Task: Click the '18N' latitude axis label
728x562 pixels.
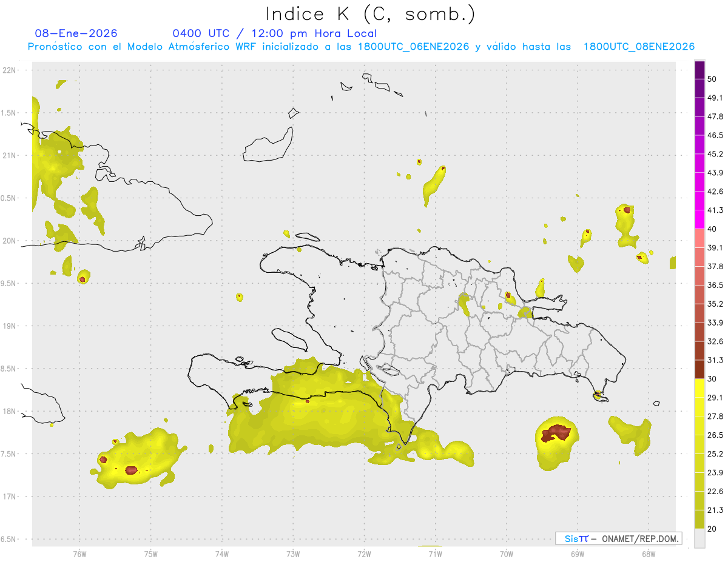Action: pos(9,411)
